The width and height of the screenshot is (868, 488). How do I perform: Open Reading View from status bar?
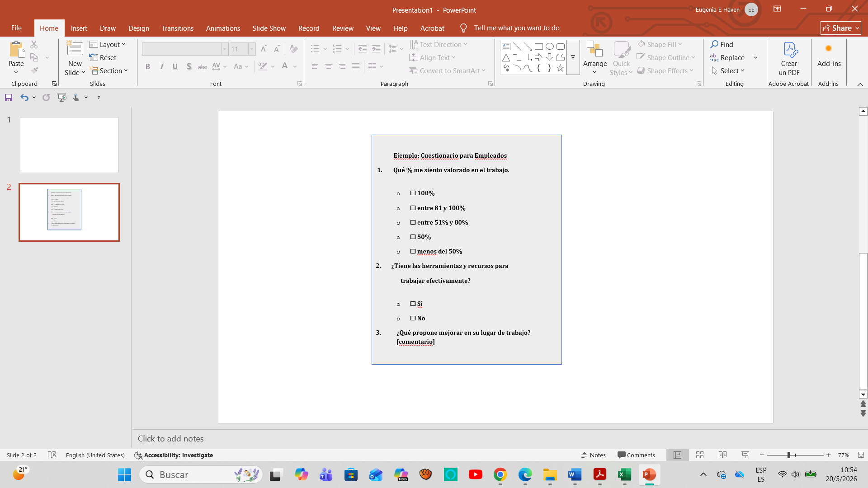[722, 455]
